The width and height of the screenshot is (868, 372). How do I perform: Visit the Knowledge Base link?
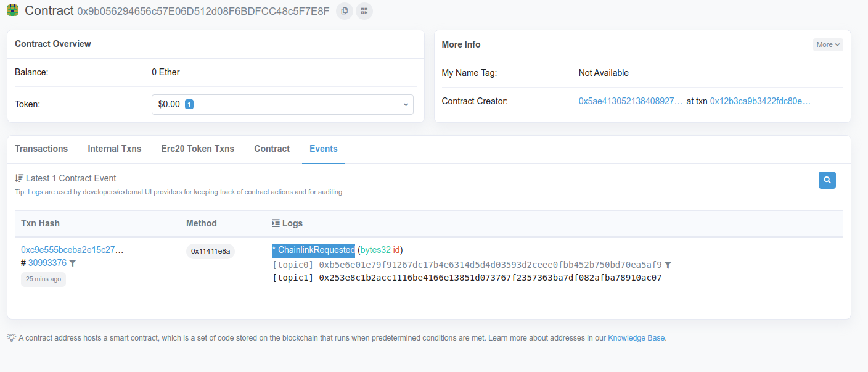tap(636, 337)
